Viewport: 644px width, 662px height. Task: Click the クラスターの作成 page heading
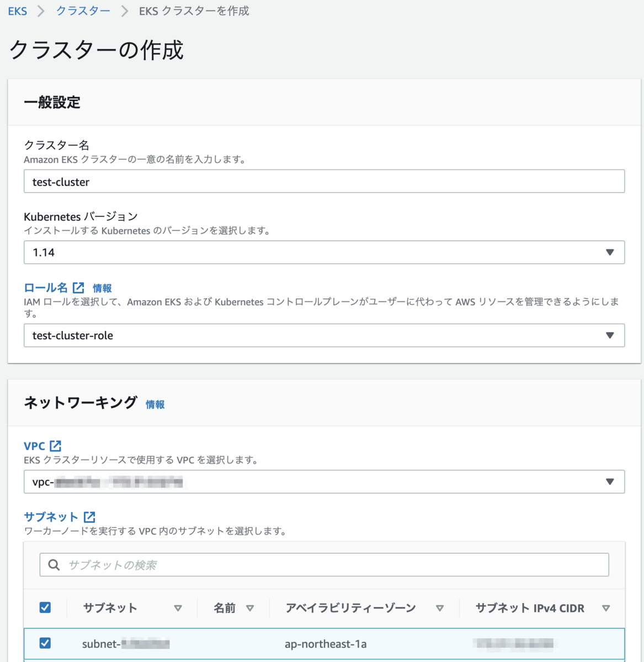[96, 50]
